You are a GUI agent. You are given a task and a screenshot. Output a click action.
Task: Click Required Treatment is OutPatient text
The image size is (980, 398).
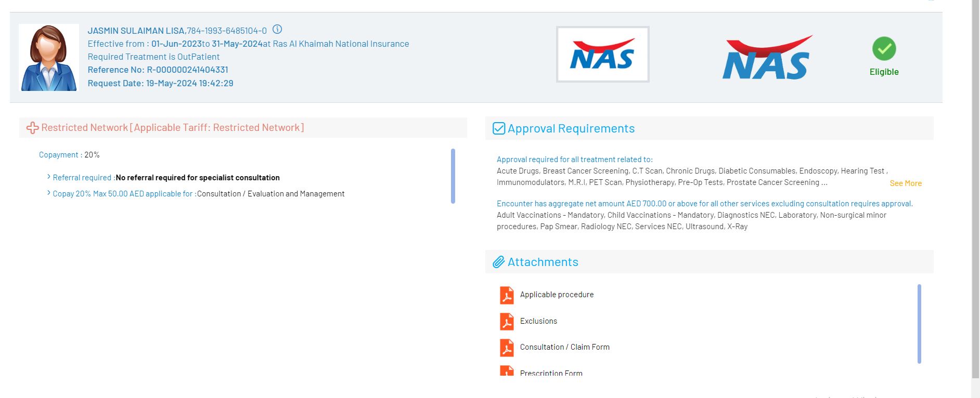[153, 57]
